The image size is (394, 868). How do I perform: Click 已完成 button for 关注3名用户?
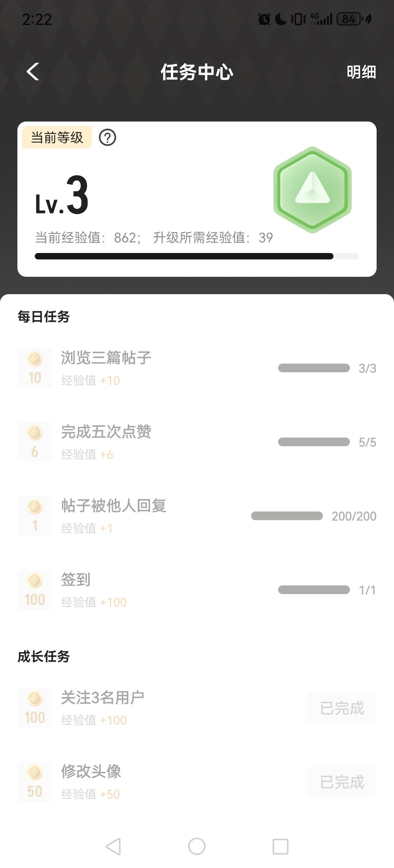342,708
